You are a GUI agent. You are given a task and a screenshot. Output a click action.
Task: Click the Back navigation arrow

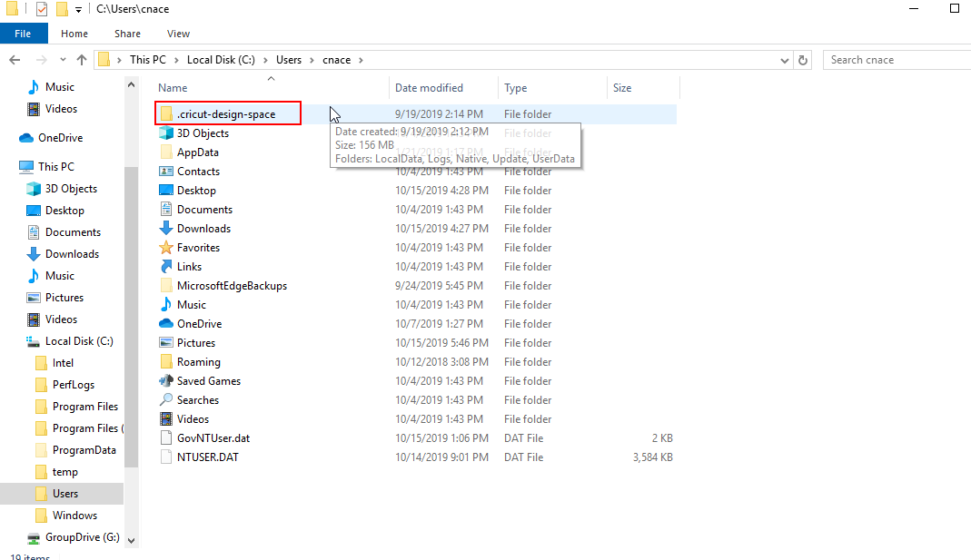pyautogui.click(x=15, y=59)
